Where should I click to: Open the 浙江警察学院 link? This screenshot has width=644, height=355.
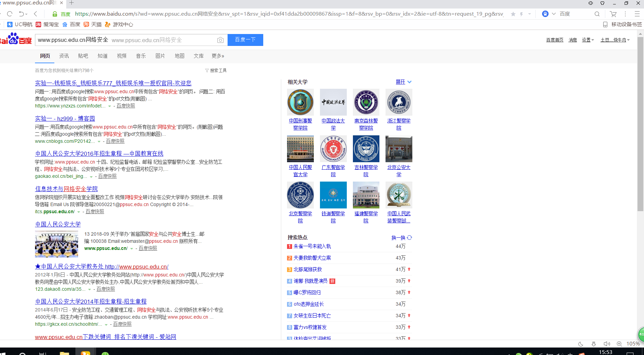[x=399, y=124]
